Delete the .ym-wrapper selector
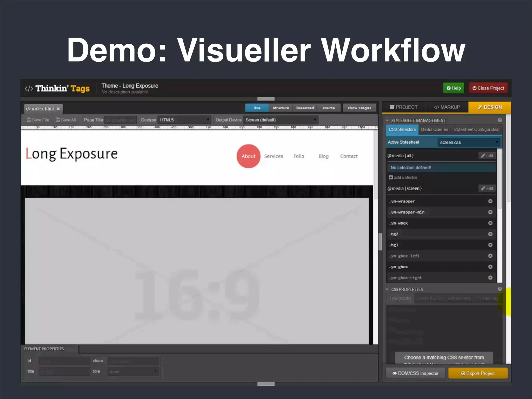The height and width of the screenshot is (399, 532). point(490,201)
